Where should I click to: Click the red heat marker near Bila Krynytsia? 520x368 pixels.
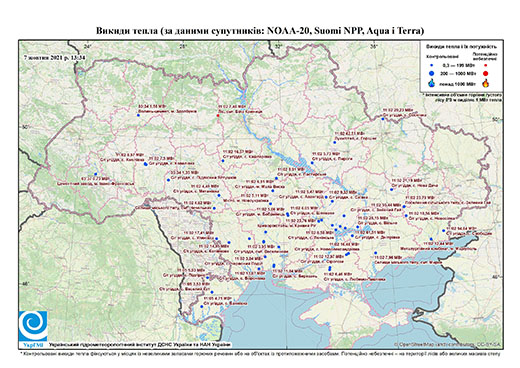tap(218, 115)
